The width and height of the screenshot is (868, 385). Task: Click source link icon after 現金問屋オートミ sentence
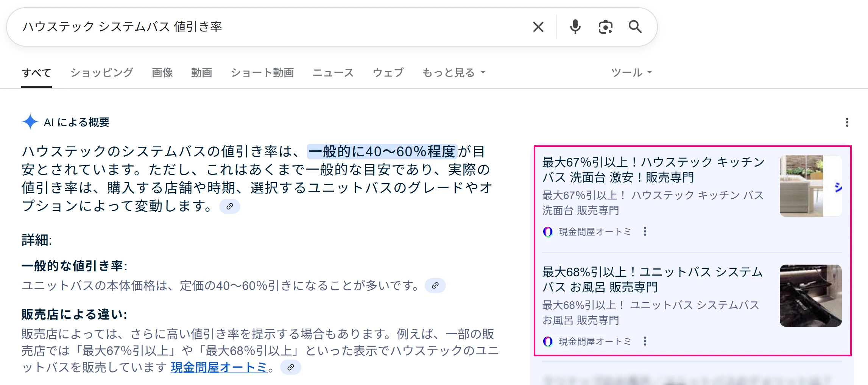pos(291,367)
